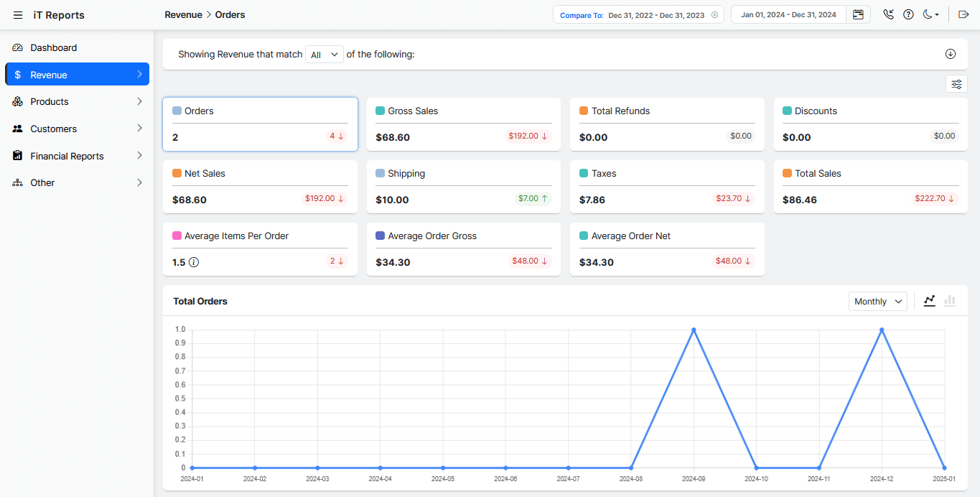Expand the Products sidebar menu
This screenshot has height=497, width=980.
tap(77, 102)
